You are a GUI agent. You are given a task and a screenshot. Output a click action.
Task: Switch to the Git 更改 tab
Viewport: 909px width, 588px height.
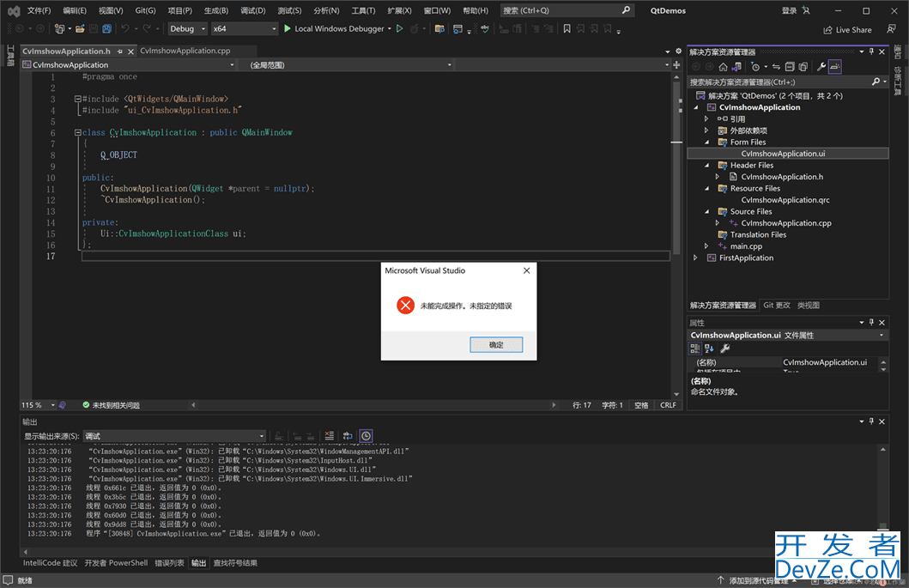(776, 305)
